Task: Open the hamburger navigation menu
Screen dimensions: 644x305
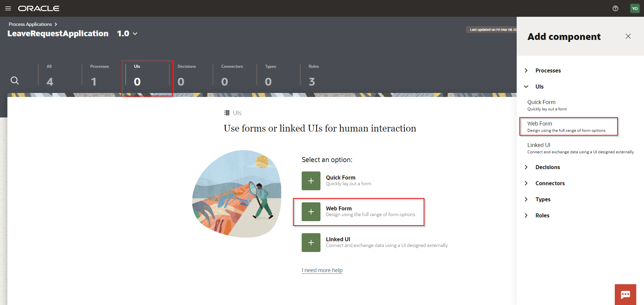Action: click(x=8, y=8)
